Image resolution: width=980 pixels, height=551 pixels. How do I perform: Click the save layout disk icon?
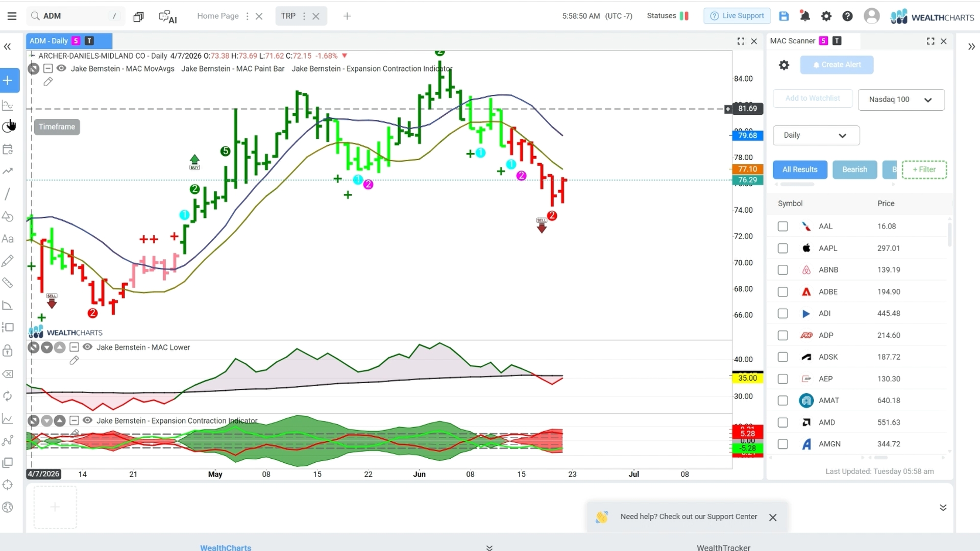click(784, 16)
